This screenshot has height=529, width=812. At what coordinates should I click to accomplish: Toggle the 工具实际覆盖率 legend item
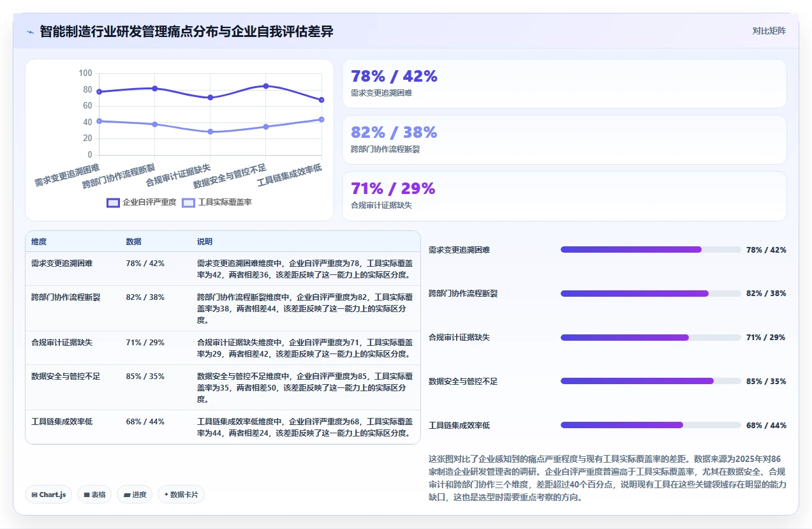pos(217,202)
